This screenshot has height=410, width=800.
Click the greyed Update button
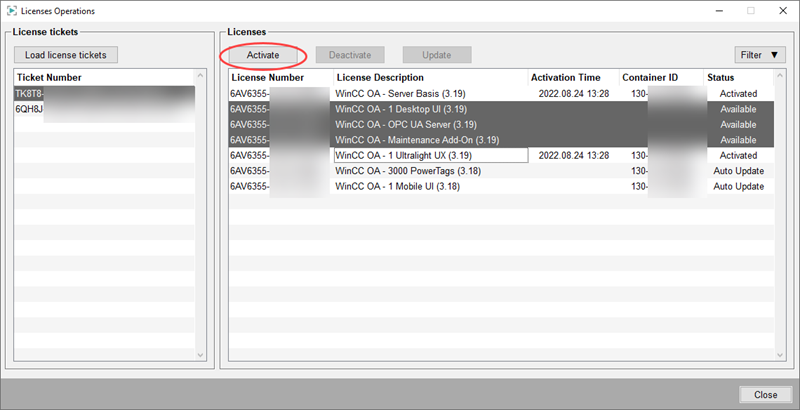tap(437, 55)
